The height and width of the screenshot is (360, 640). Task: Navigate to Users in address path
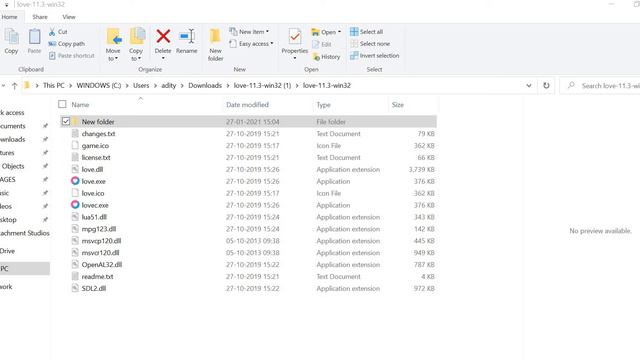pyautogui.click(x=141, y=86)
